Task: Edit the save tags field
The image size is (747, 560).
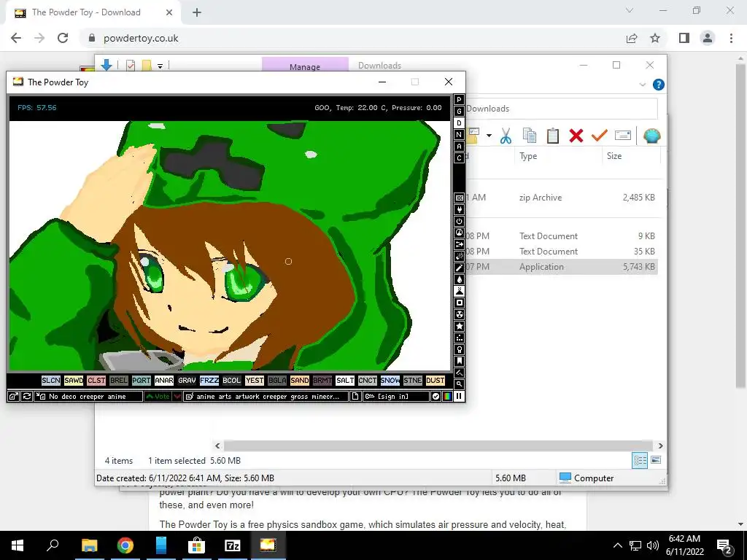Action: pyautogui.click(x=266, y=396)
